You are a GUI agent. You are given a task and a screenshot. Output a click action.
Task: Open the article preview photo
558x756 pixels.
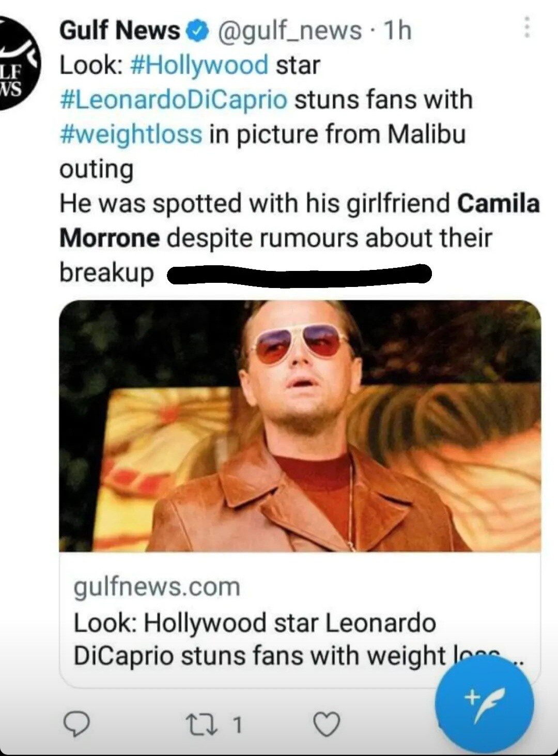[300, 426]
